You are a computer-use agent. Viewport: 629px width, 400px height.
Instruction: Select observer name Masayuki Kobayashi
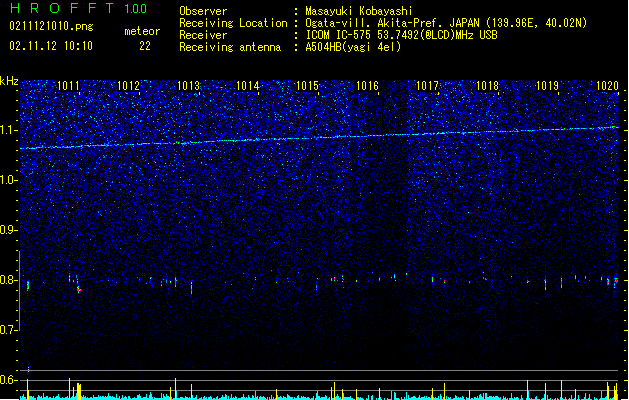359,11
